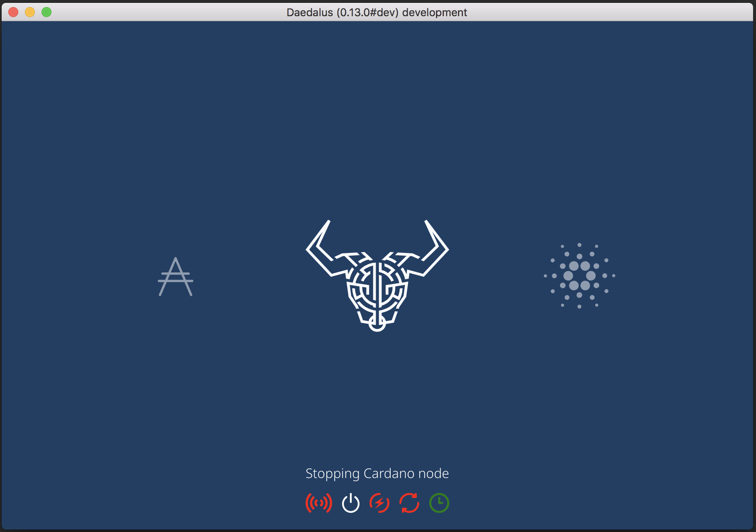Click the green clock time sync icon
Image resolution: width=756 pixels, height=532 pixels.
(439, 503)
